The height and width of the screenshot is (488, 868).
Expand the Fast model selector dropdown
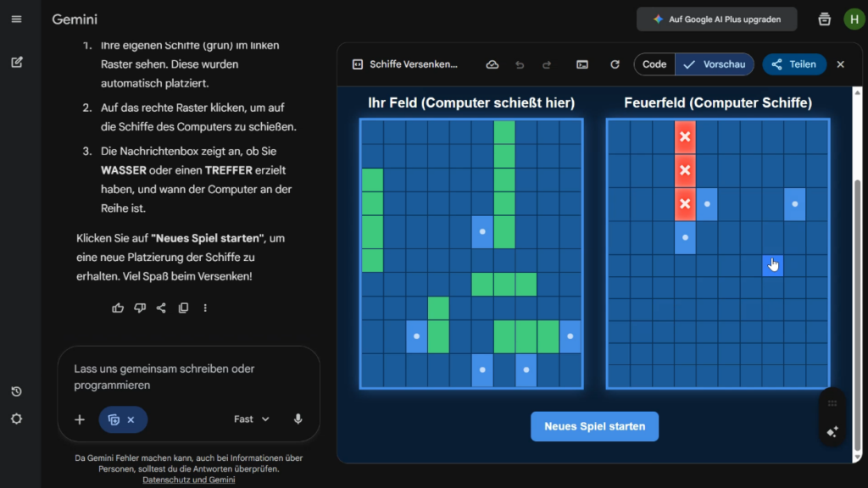click(x=252, y=419)
